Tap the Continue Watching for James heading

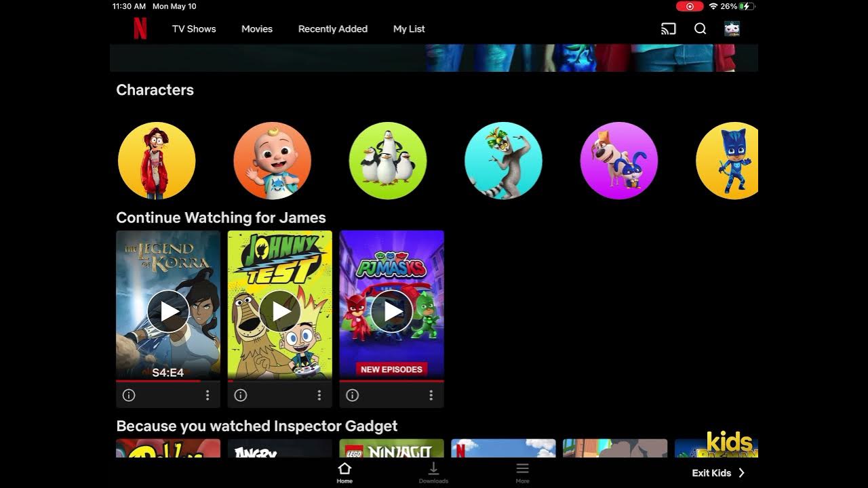[221, 218]
